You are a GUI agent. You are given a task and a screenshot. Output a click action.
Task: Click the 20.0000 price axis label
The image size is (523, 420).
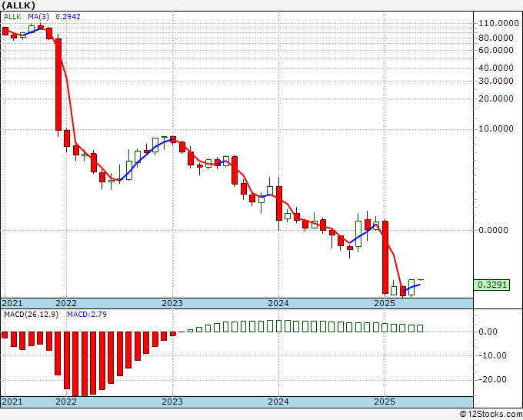click(496, 98)
